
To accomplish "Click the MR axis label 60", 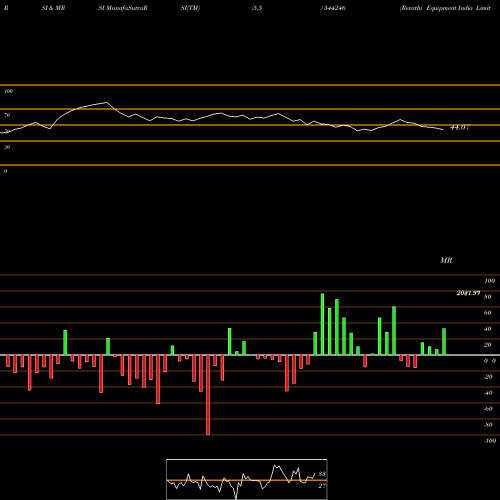I will (488, 313).
